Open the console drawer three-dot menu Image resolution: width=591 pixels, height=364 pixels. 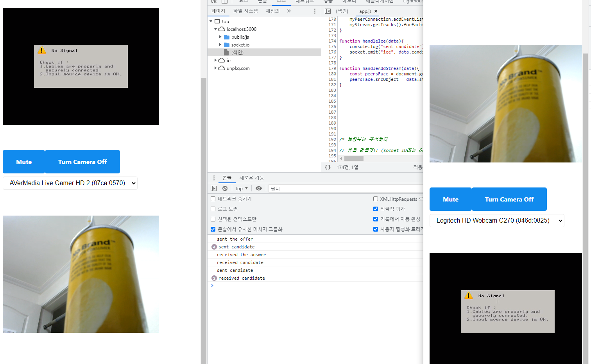pyautogui.click(x=214, y=178)
